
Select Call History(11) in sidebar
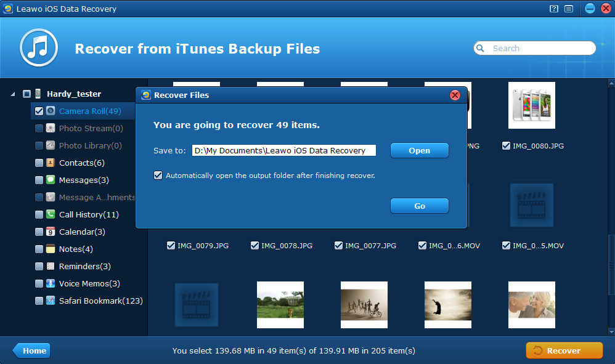pyautogui.click(x=89, y=214)
